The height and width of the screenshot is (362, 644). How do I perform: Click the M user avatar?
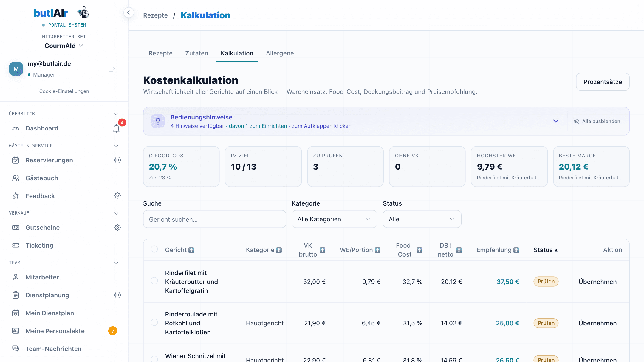(16, 69)
